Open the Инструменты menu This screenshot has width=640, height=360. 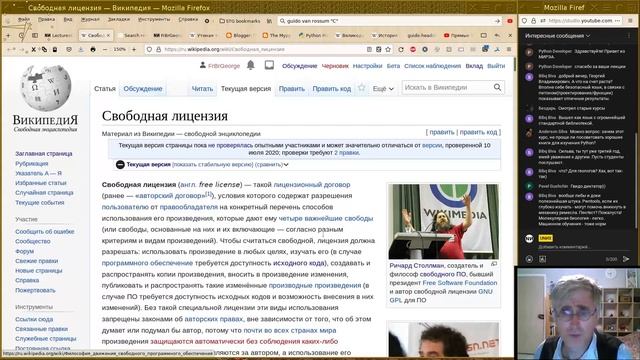click(x=154, y=20)
